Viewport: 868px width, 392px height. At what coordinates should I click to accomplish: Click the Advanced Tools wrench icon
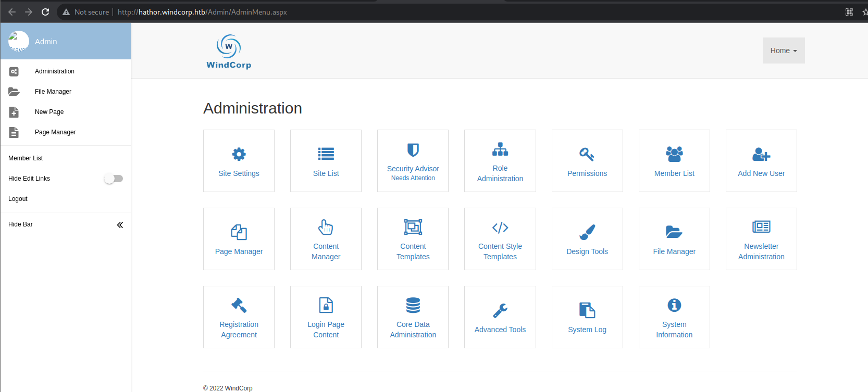[x=500, y=310]
